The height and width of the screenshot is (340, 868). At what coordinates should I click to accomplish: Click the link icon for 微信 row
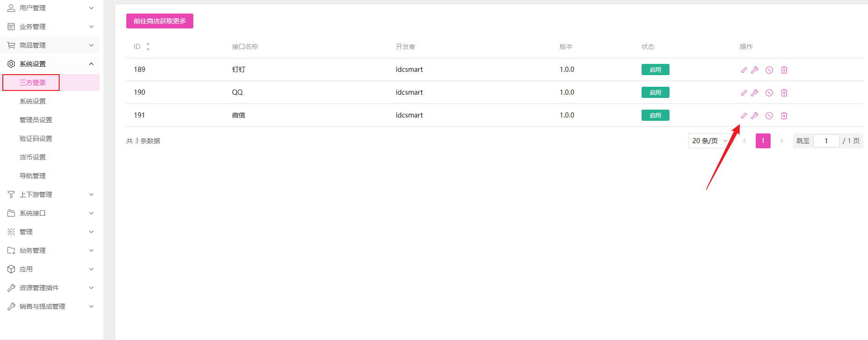pos(744,116)
